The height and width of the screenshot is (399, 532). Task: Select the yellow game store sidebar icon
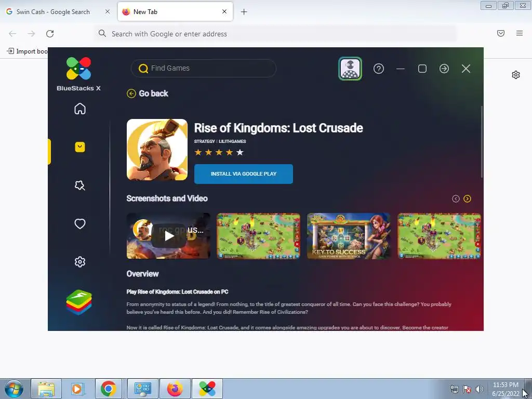pyautogui.click(x=79, y=147)
